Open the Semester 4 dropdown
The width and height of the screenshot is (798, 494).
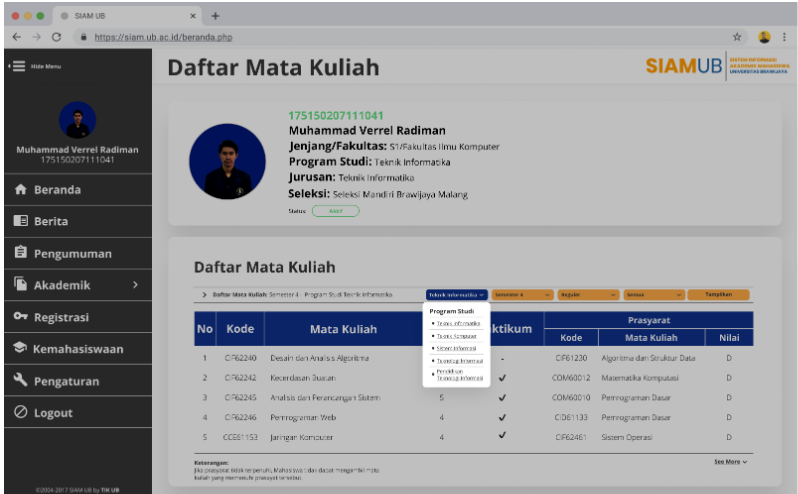(x=522, y=295)
